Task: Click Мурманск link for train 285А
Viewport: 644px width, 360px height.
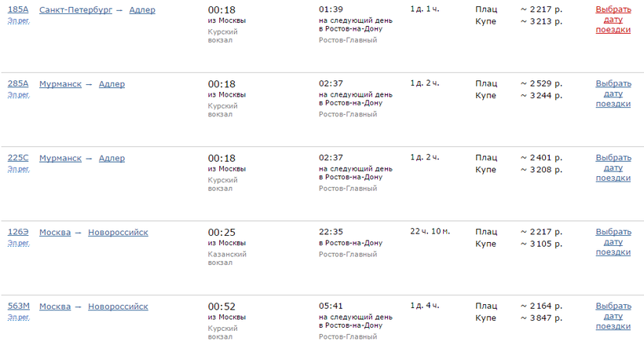Action: point(60,84)
